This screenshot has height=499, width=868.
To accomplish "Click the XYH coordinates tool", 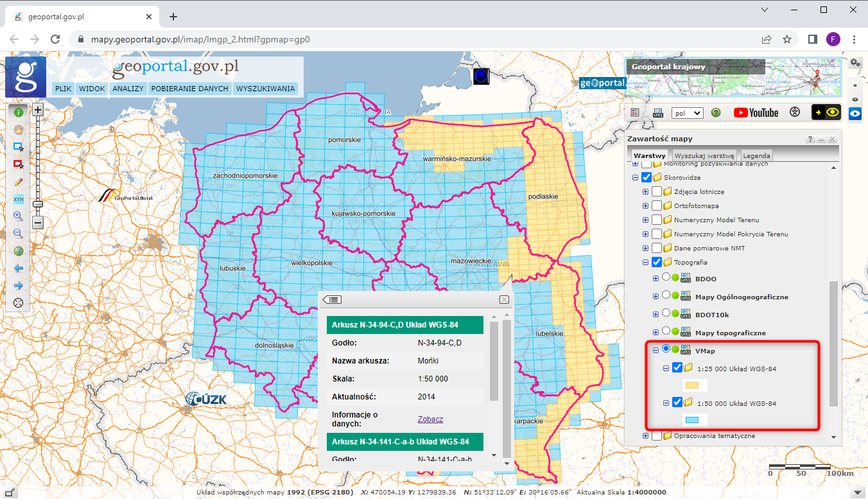I will tap(18, 199).
